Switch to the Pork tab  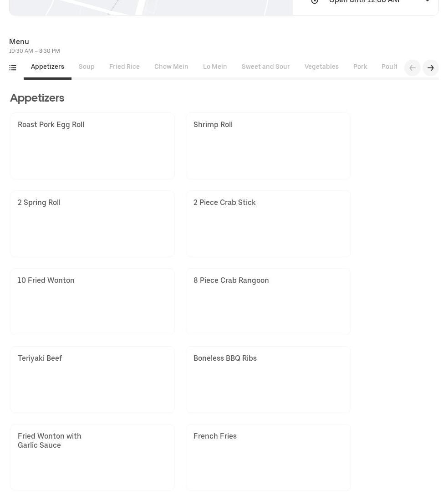360,67
